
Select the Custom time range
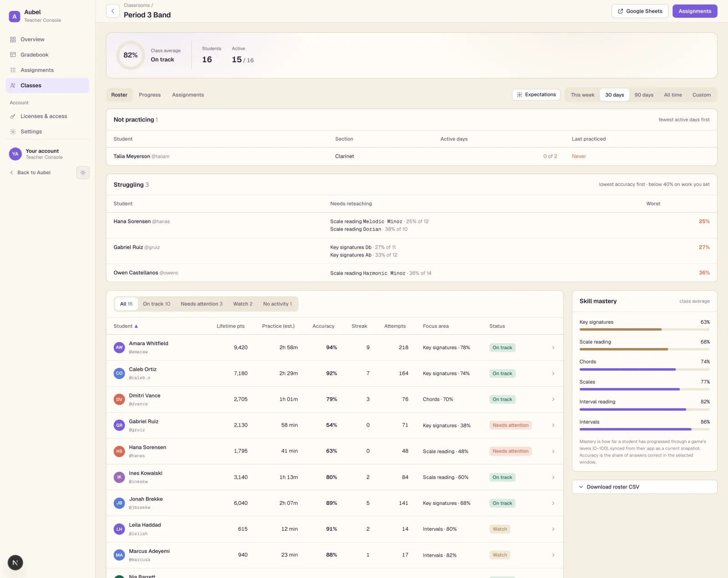coord(702,95)
